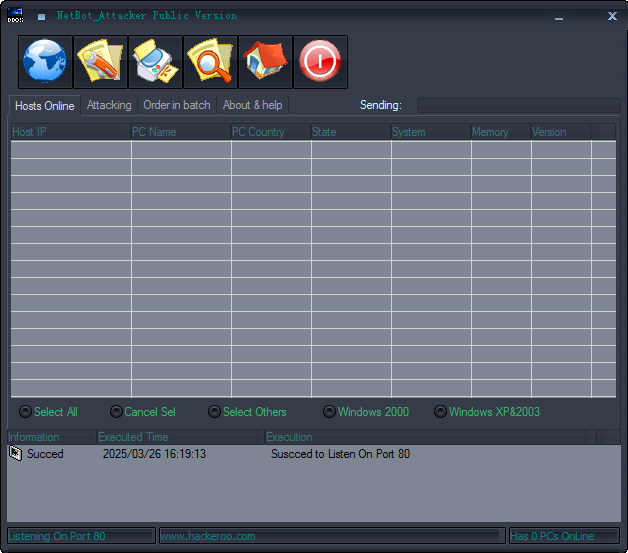Viewport: 628px width, 553px height.
Task: Click the blue globe toolbar icon
Action: [x=45, y=62]
